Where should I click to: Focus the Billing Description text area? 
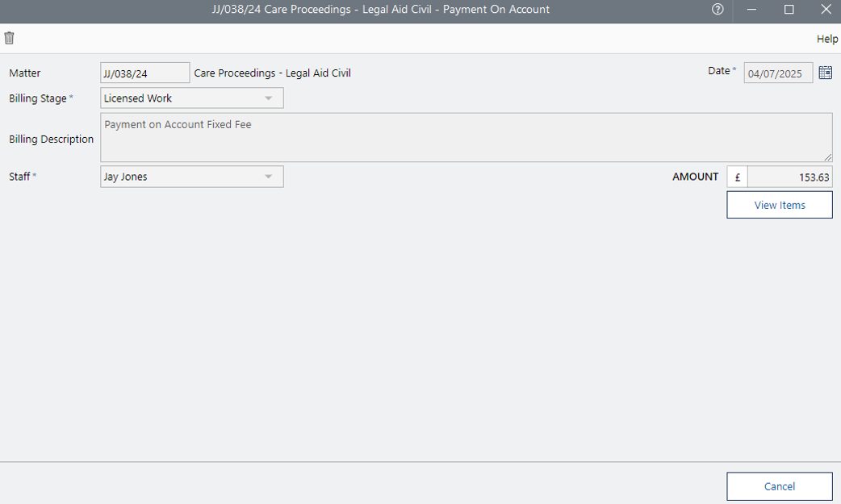click(x=466, y=137)
